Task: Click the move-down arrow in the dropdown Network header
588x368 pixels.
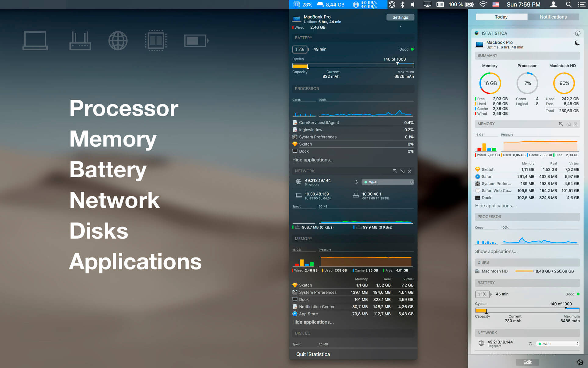Action: coord(402,171)
